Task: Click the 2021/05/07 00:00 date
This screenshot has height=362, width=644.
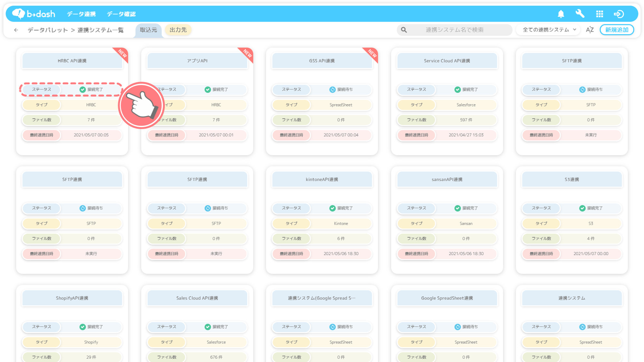Action: tap(591, 254)
